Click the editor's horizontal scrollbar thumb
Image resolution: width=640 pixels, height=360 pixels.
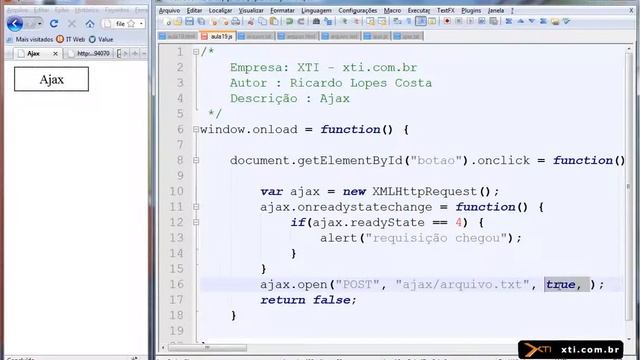pyautogui.click(x=207, y=348)
